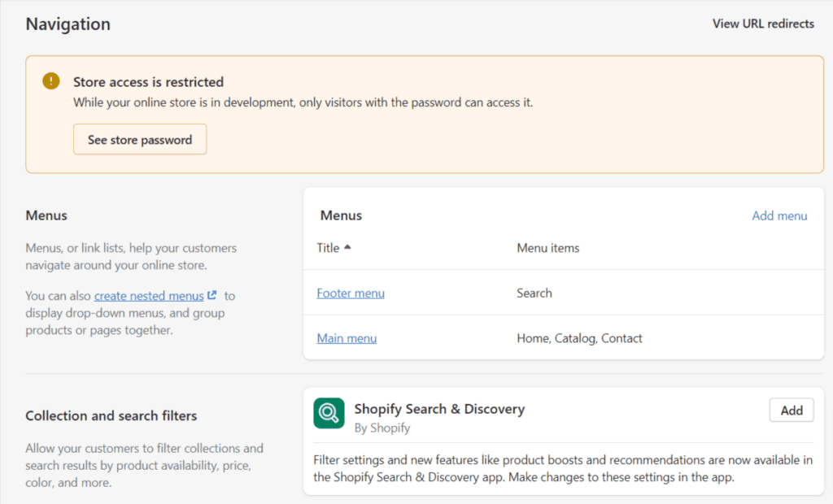
Task: Click Add menu in the Menus card
Action: coord(780,215)
